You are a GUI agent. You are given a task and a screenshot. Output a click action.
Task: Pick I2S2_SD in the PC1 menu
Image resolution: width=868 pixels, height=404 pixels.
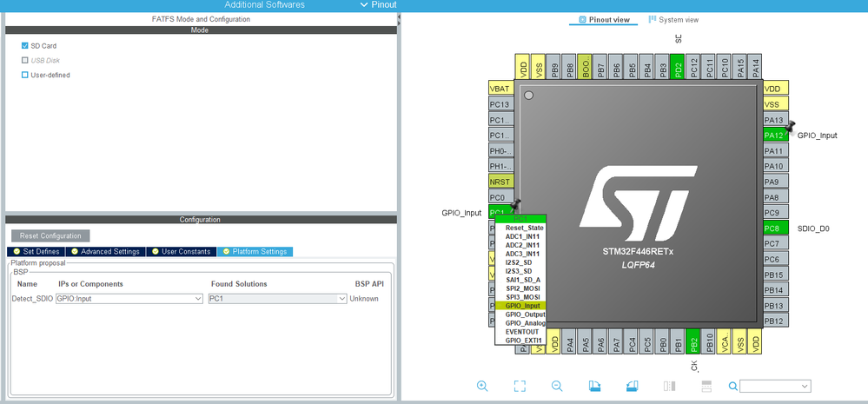[520, 262]
